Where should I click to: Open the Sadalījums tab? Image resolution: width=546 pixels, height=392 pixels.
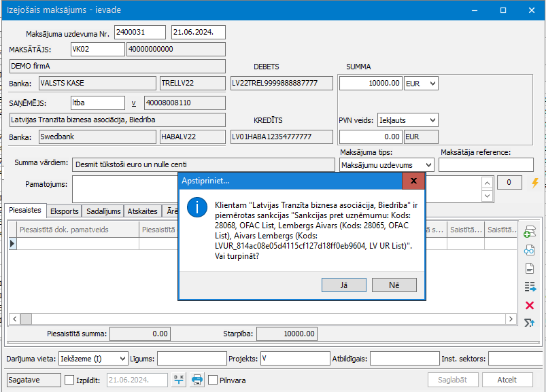pyautogui.click(x=103, y=211)
